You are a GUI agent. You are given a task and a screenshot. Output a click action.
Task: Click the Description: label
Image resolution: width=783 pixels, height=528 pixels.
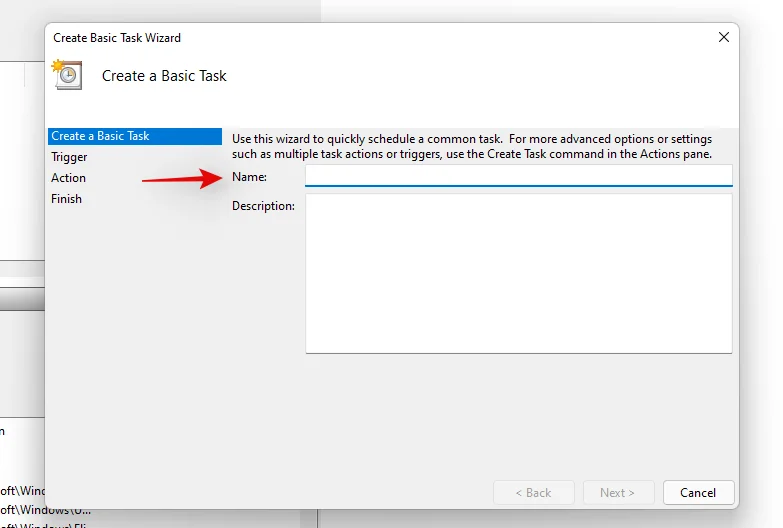coord(263,206)
